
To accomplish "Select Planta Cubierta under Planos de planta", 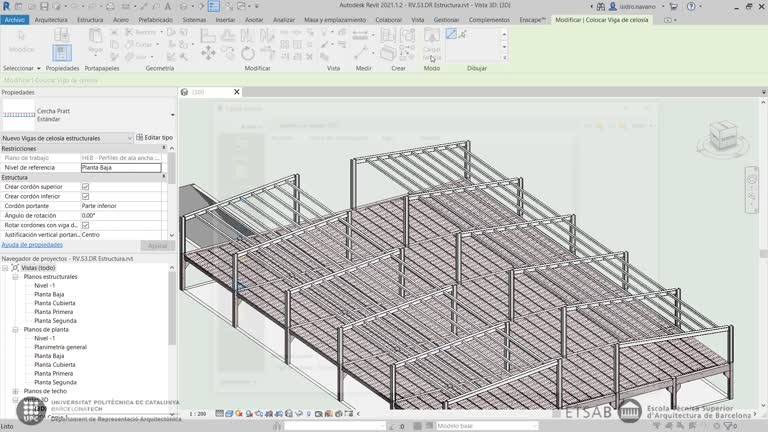I will [x=55, y=365].
